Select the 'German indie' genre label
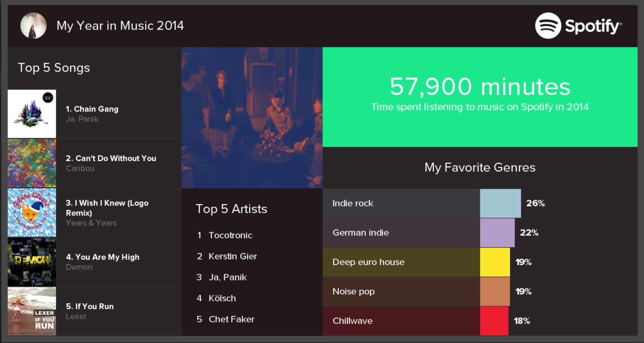The height and width of the screenshot is (343, 644). click(x=361, y=233)
